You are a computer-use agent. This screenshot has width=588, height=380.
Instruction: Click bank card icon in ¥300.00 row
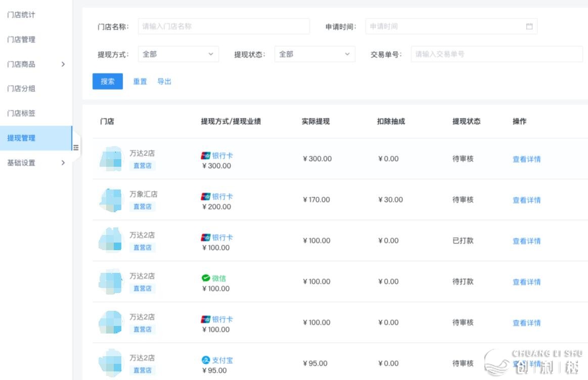point(205,156)
